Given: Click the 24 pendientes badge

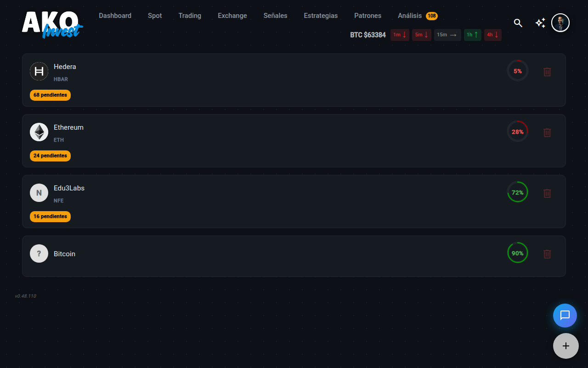Looking at the screenshot, I should (x=50, y=156).
